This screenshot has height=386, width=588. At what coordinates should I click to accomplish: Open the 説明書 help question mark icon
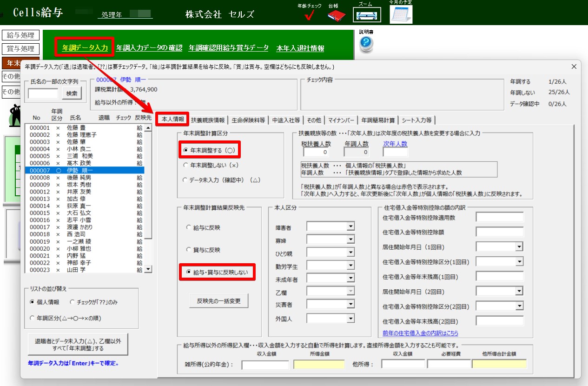tap(366, 44)
